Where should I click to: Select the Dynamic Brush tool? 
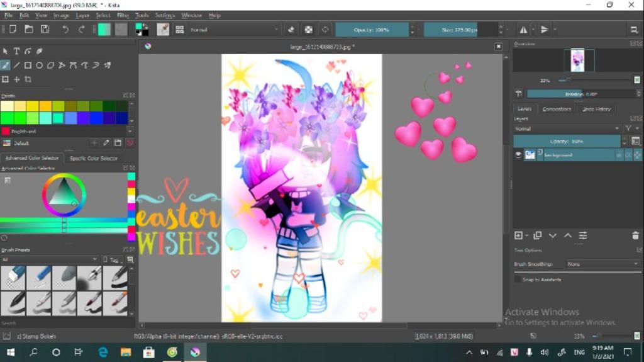[x=96, y=65]
